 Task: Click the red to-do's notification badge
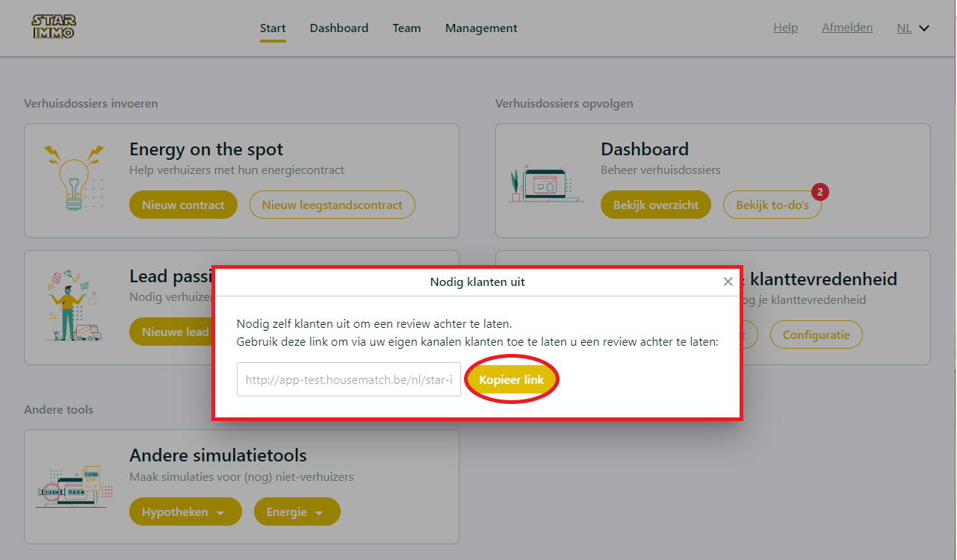coord(820,193)
